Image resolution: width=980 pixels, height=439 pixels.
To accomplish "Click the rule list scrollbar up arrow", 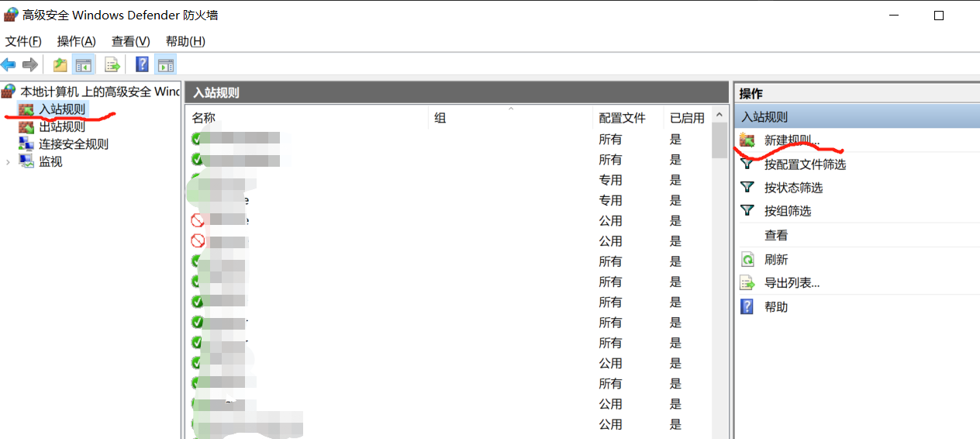I will [720, 115].
